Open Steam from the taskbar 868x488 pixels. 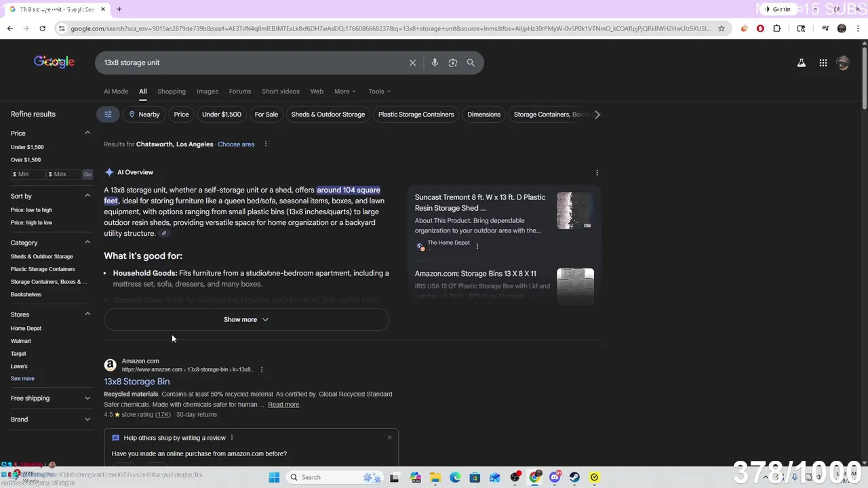click(x=574, y=477)
